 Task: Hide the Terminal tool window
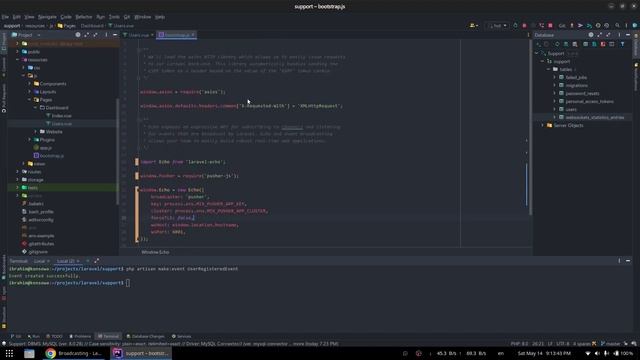click(628, 261)
